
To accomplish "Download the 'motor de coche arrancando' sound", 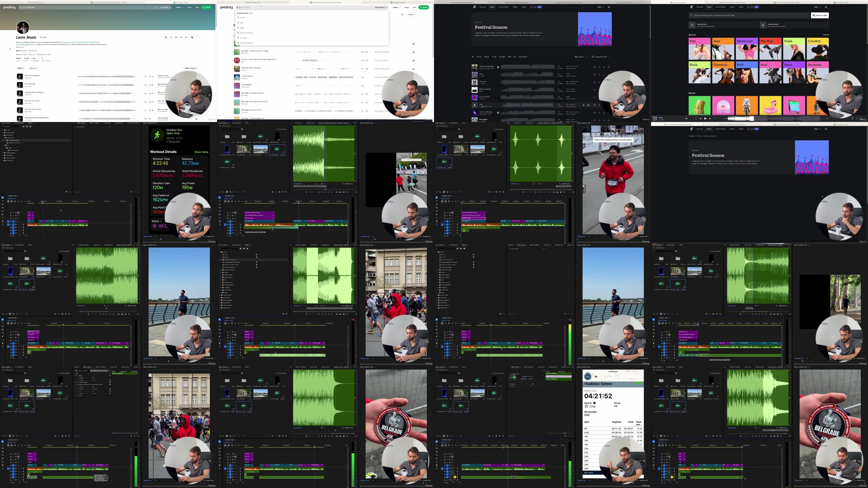I will coord(413,69).
